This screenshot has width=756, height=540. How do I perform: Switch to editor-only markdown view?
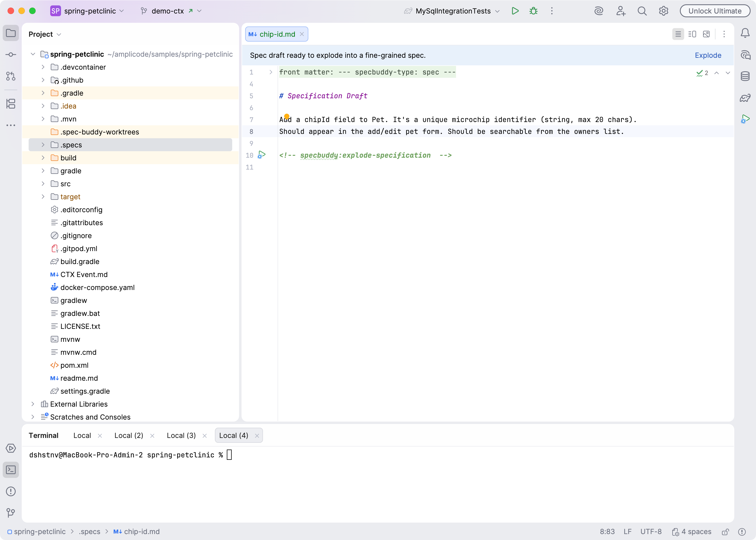pyautogui.click(x=678, y=34)
